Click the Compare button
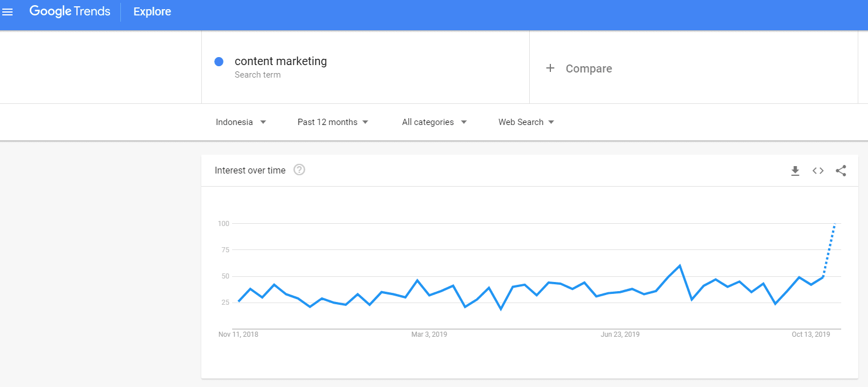This screenshot has width=868, height=387. 589,68
